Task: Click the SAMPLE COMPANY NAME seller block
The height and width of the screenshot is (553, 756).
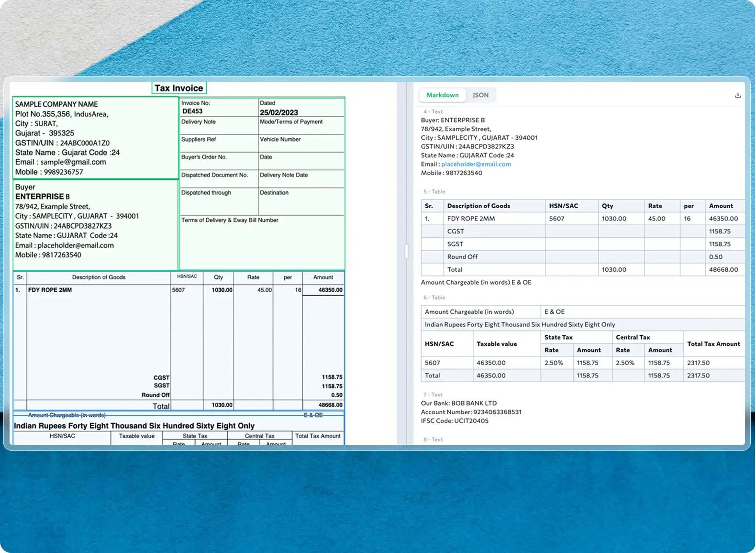Action: pos(95,138)
